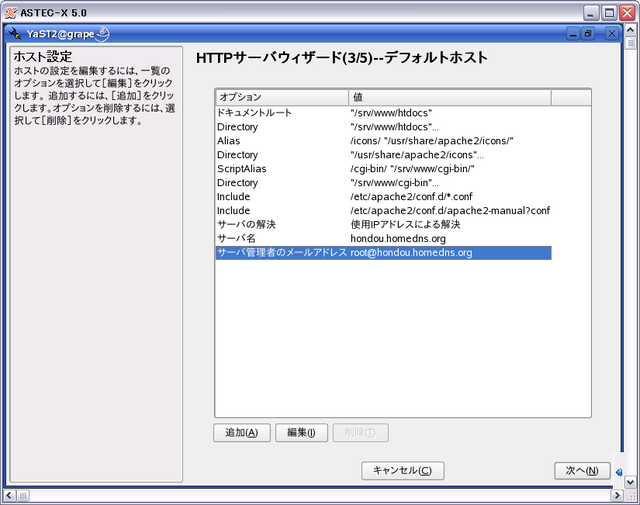Click the 次へ(N) next button
640x505 pixels.
(582, 471)
